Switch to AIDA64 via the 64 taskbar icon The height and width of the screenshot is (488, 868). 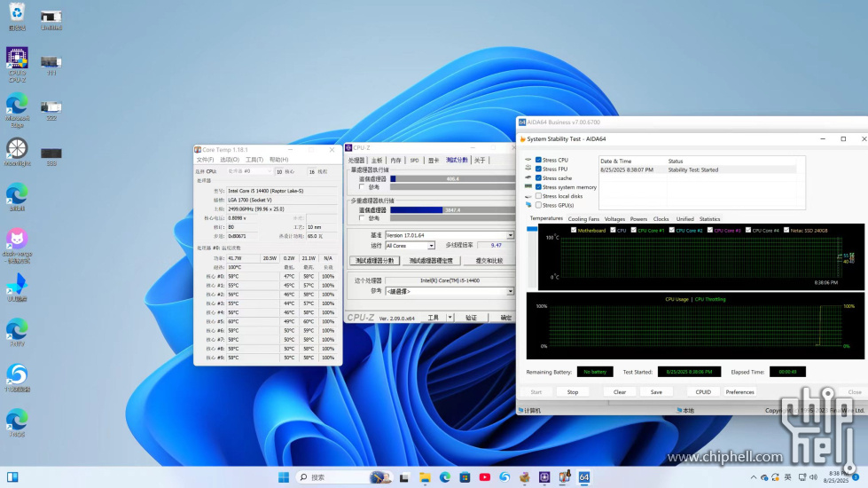pyautogui.click(x=584, y=477)
